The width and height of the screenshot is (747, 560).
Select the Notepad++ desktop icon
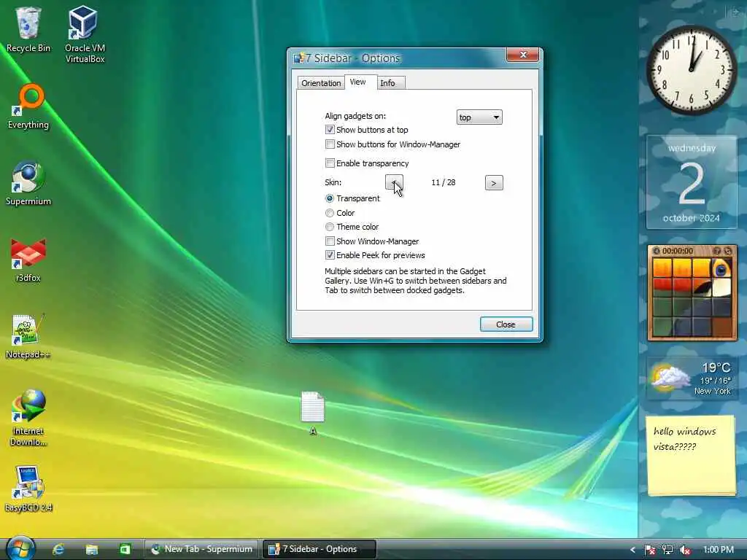[x=28, y=337]
